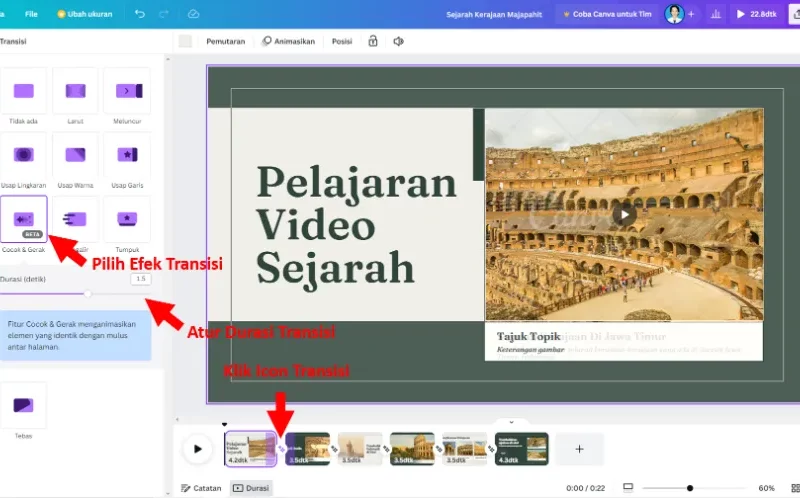
Task: Click the Tajuk Topik caption text
Action: point(529,336)
